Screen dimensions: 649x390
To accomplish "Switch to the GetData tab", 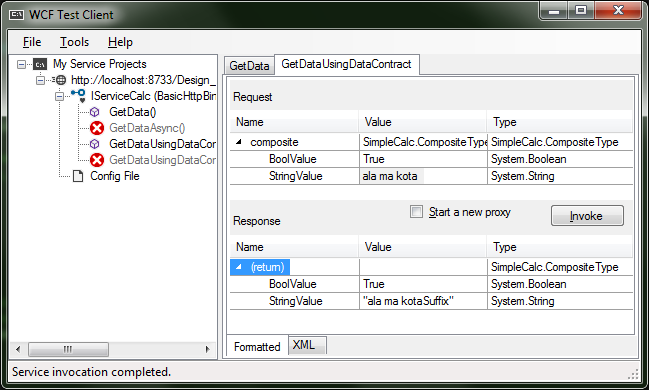I will click(249, 65).
